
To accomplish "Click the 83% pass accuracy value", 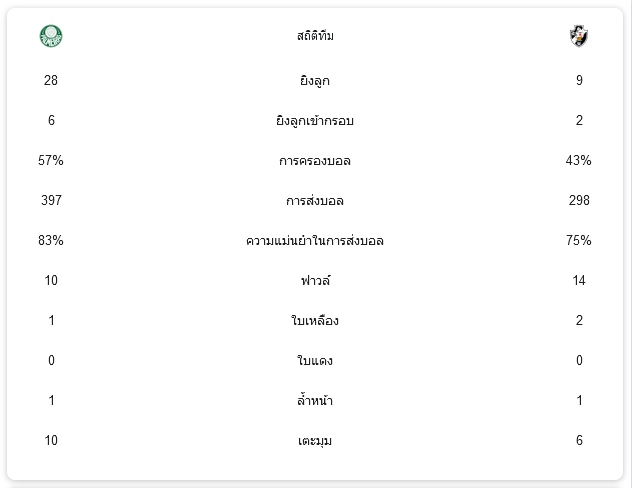I will coord(51,240).
